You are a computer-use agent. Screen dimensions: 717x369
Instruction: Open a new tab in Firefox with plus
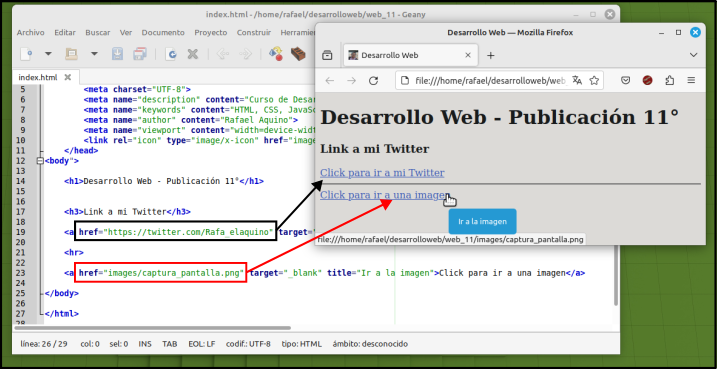(491, 55)
